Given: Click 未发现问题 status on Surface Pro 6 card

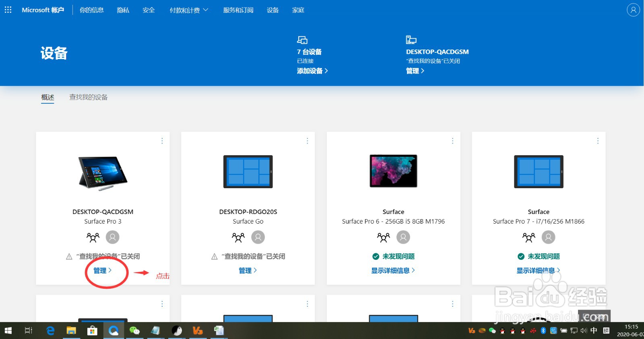Looking at the screenshot, I should tap(398, 257).
